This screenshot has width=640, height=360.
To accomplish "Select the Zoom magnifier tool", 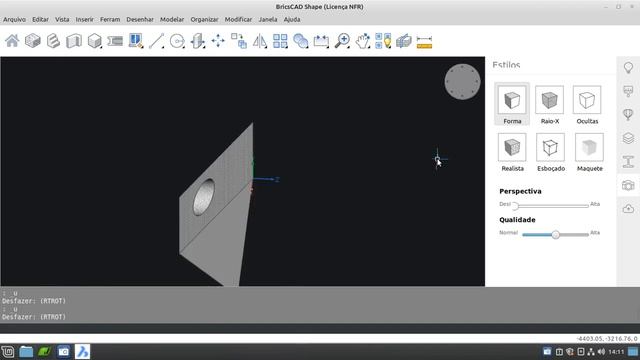I will [342, 41].
